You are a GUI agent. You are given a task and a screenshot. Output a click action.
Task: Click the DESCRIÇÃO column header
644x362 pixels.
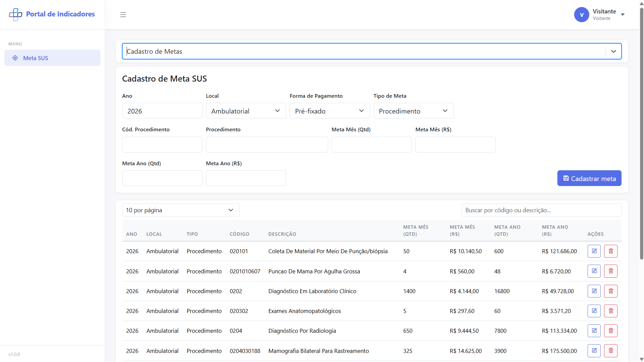click(282, 234)
